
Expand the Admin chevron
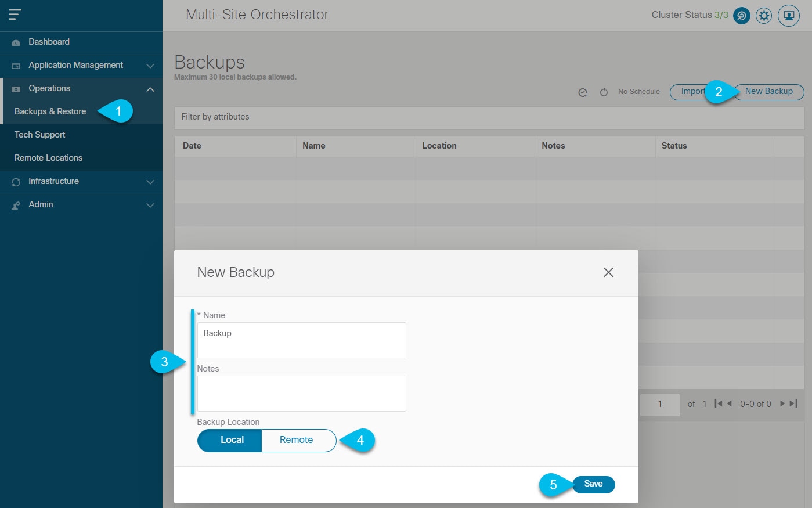[x=150, y=205]
